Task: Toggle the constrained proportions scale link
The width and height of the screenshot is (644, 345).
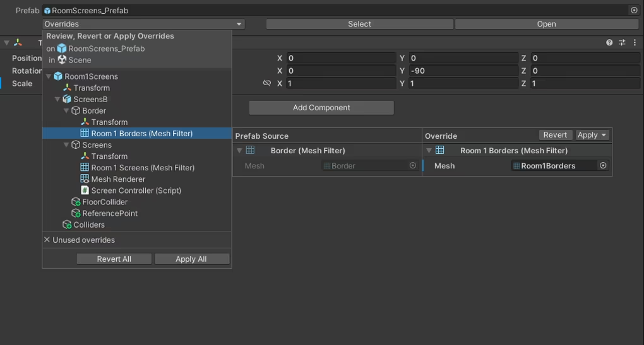Action: pos(267,83)
